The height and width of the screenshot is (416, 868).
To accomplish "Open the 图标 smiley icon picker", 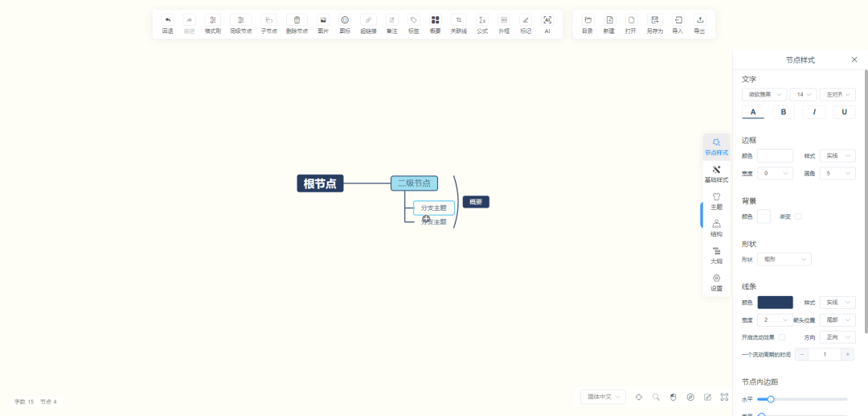I will pyautogui.click(x=345, y=20).
